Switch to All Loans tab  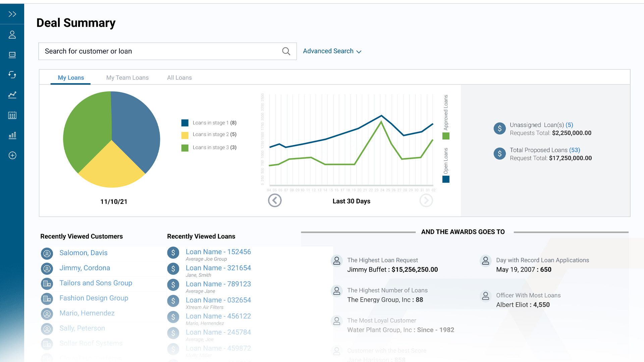179,78
